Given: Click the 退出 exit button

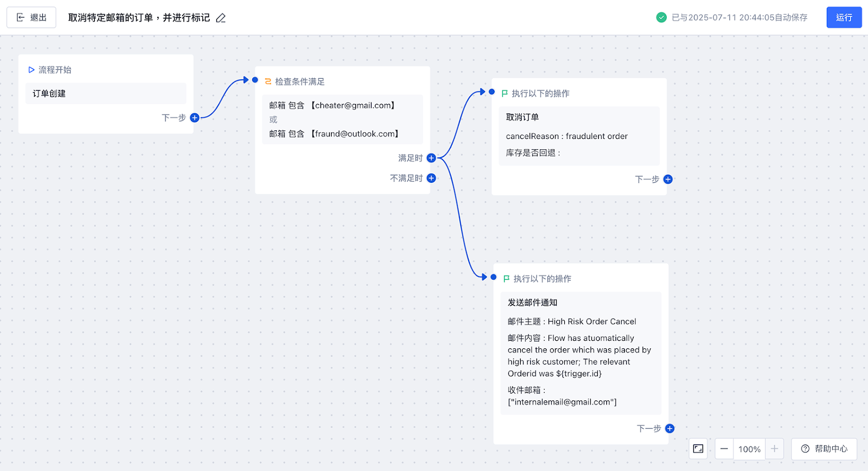Looking at the screenshot, I should pyautogui.click(x=31, y=17).
